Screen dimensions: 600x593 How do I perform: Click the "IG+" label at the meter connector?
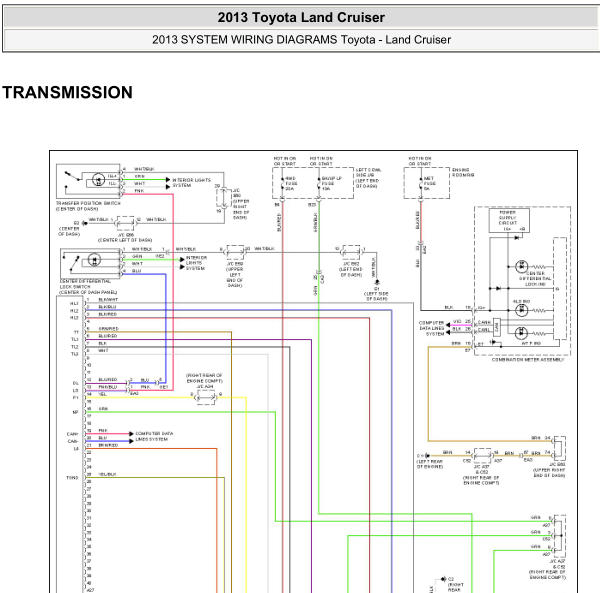click(x=481, y=308)
